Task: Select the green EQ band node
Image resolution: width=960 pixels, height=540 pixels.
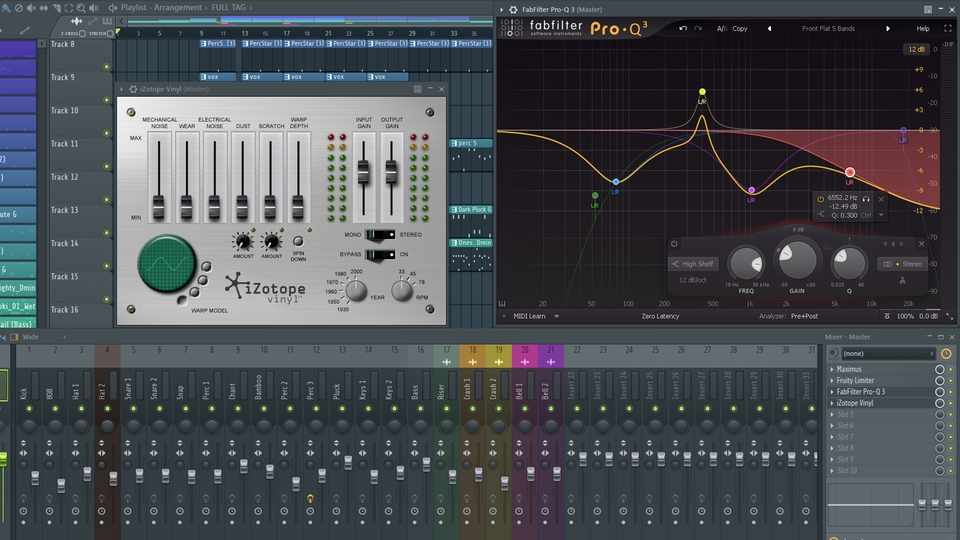Action: click(594, 195)
